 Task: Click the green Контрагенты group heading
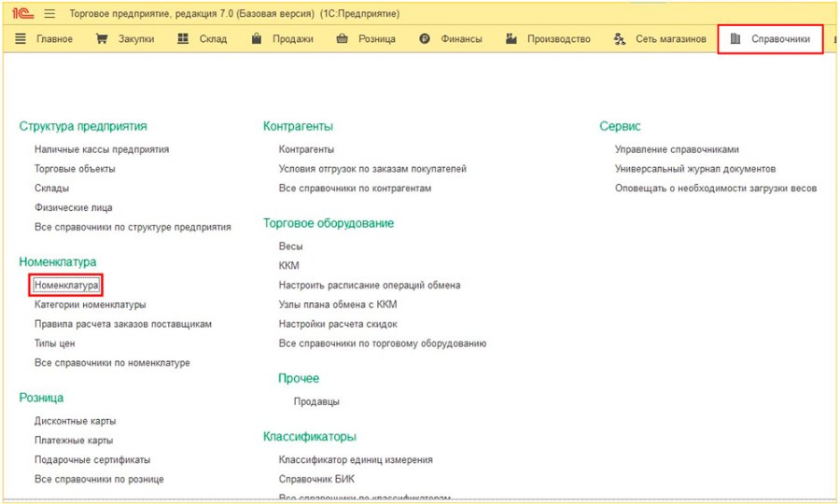pyautogui.click(x=298, y=126)
